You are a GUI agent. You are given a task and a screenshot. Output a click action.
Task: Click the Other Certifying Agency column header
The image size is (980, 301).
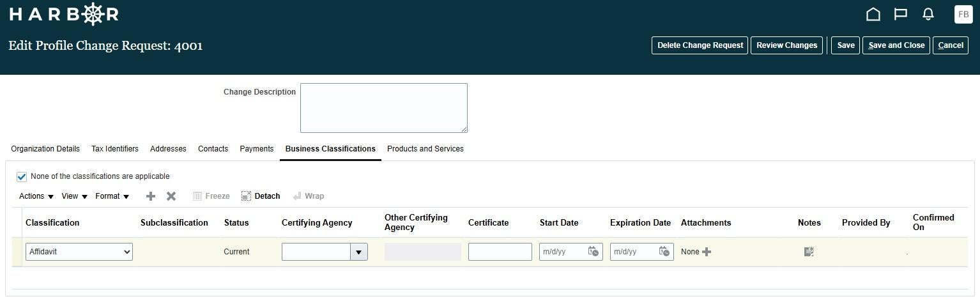click(x=416, y=222)
